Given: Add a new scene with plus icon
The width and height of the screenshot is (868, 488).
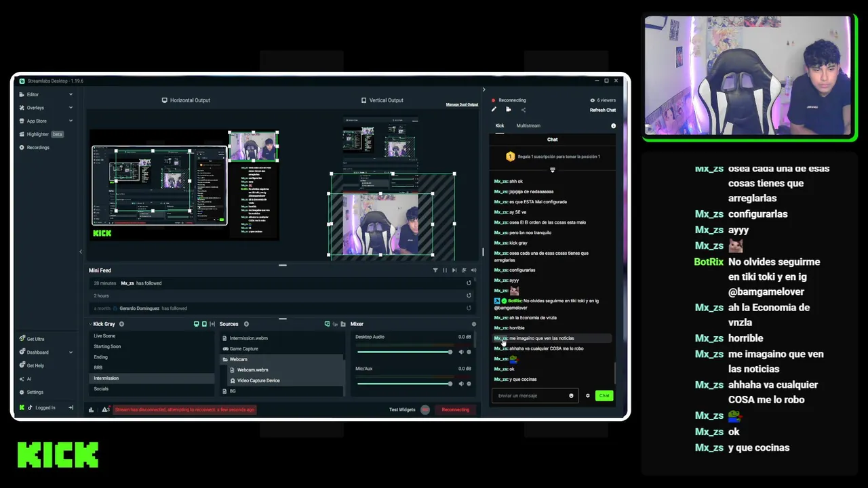Looking at the screenshot, I should [x=121, y=324].
